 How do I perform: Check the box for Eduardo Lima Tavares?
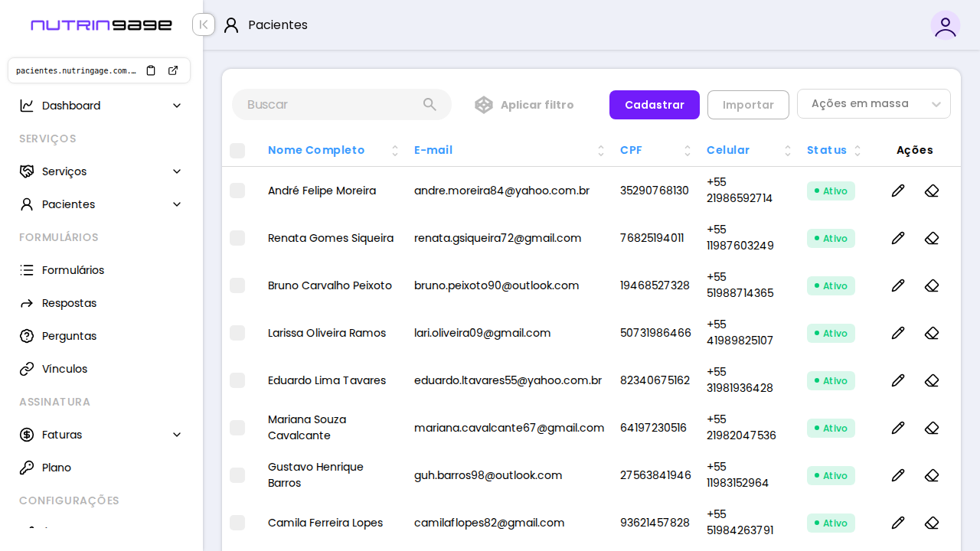[237, 380]
